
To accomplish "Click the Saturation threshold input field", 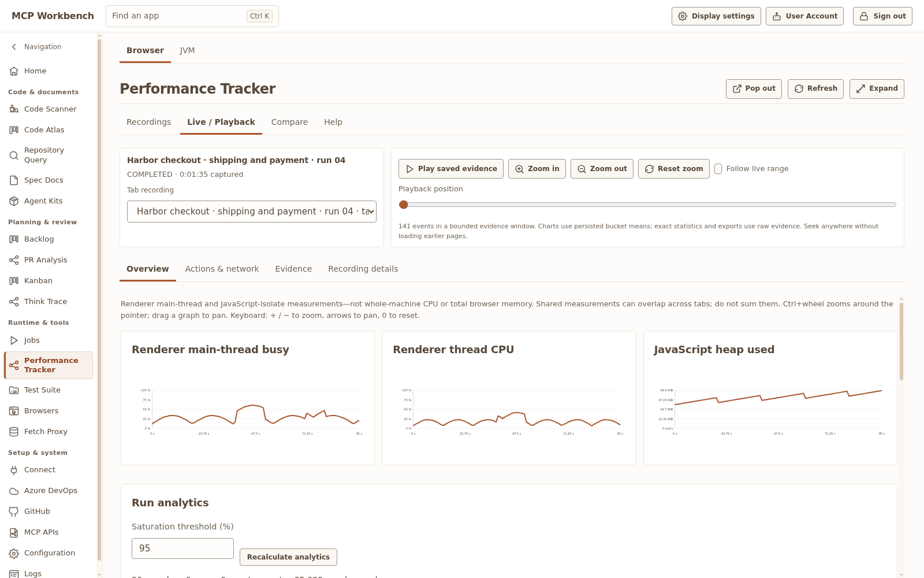I will click(182, 549).
